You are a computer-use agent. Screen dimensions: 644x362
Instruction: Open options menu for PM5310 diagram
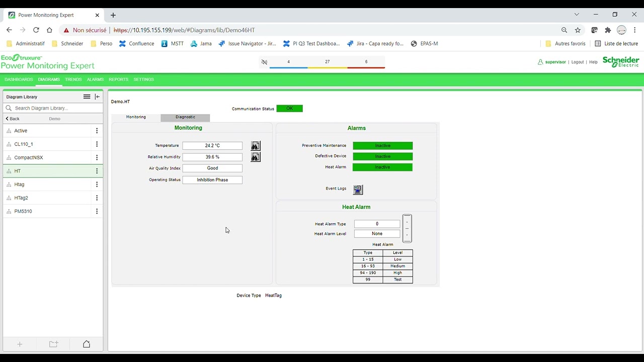[97, 211]
